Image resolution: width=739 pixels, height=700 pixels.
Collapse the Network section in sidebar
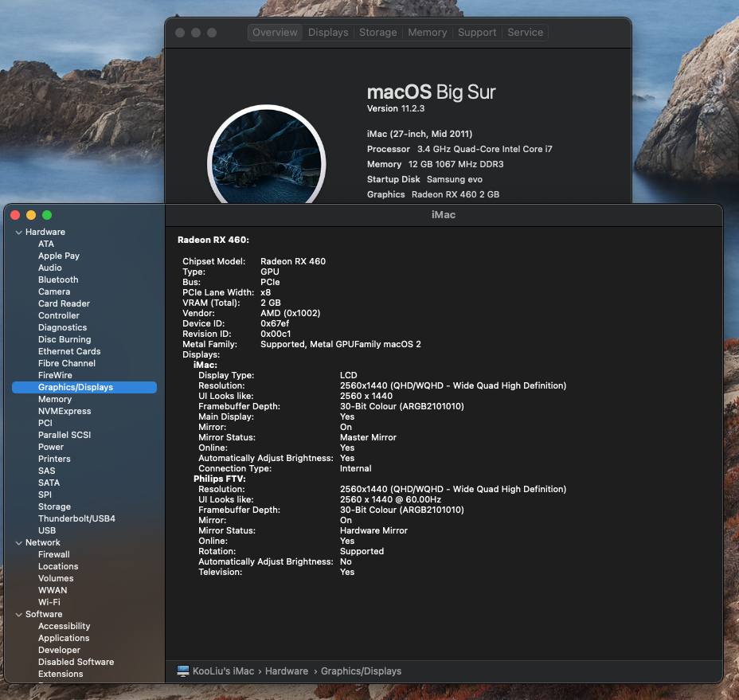18,543
